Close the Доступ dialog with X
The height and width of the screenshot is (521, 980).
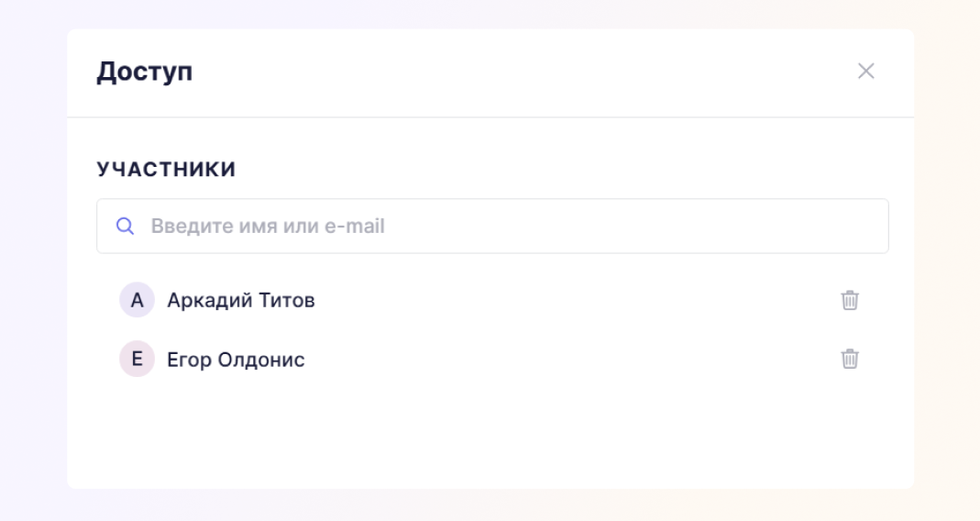point(865,71)
